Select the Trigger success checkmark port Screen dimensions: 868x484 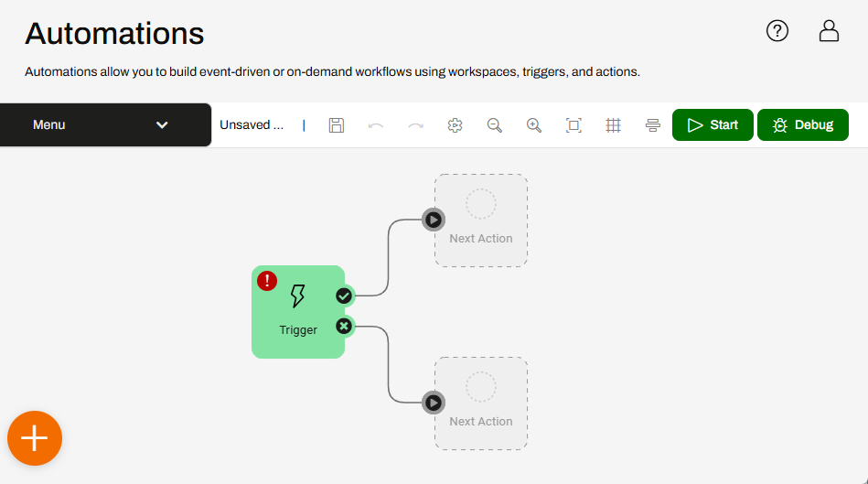point(344,296)
